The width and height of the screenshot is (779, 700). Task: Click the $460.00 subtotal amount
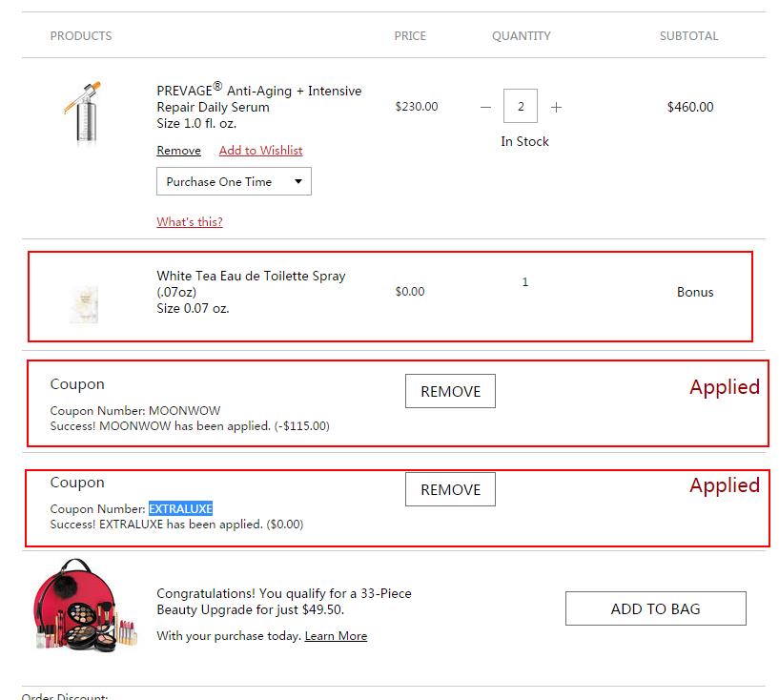[690, 107]
